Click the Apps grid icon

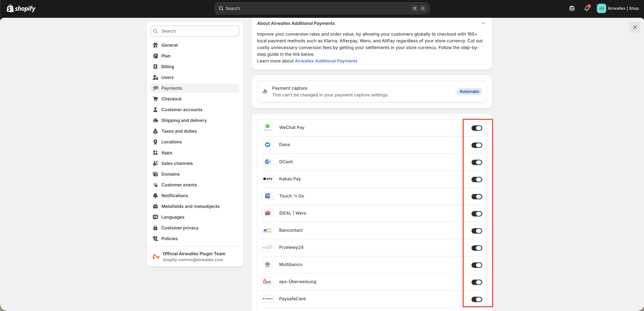(x=155, y=153)
